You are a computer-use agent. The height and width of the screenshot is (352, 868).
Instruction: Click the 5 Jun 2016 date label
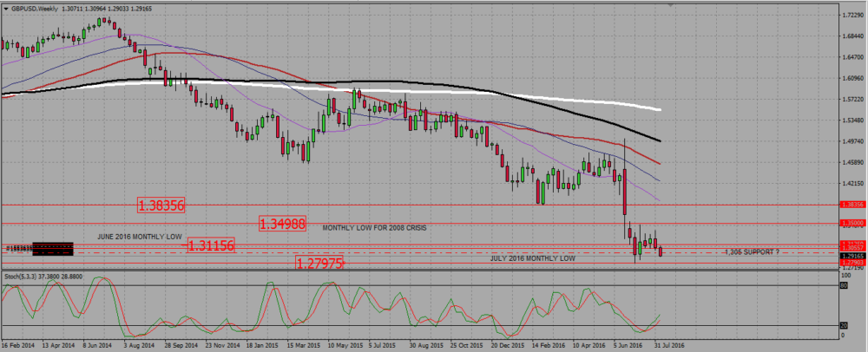[x=629, y=343]
